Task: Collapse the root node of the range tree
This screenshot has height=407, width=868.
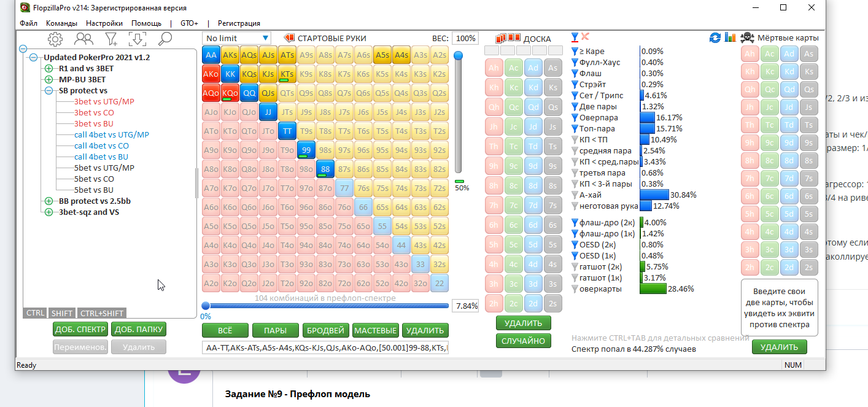Action: [23, 48]
